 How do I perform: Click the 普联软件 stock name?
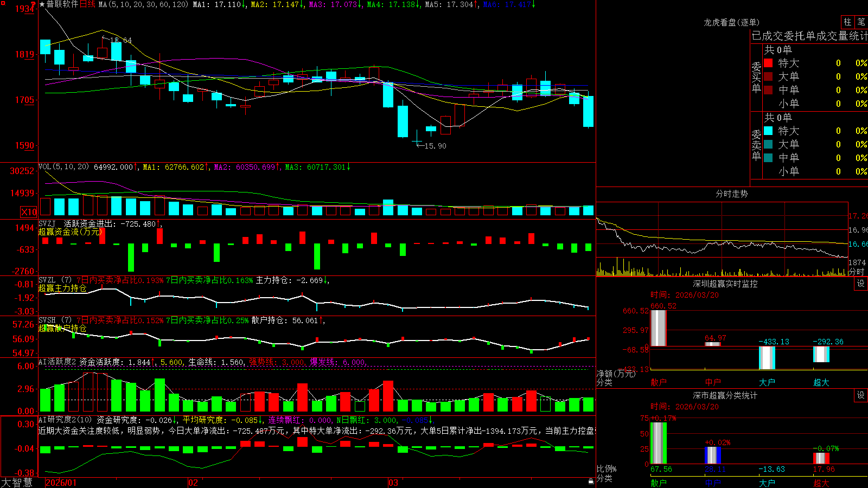62,4
